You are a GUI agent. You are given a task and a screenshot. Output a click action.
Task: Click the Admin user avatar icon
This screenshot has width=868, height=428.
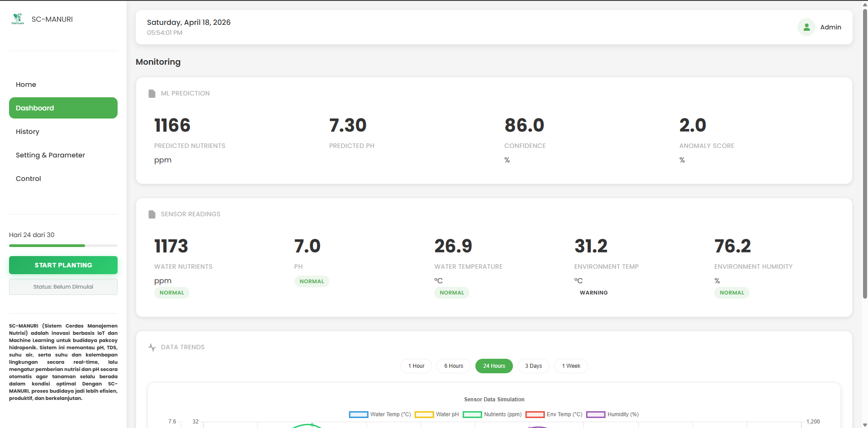[806, 27]
